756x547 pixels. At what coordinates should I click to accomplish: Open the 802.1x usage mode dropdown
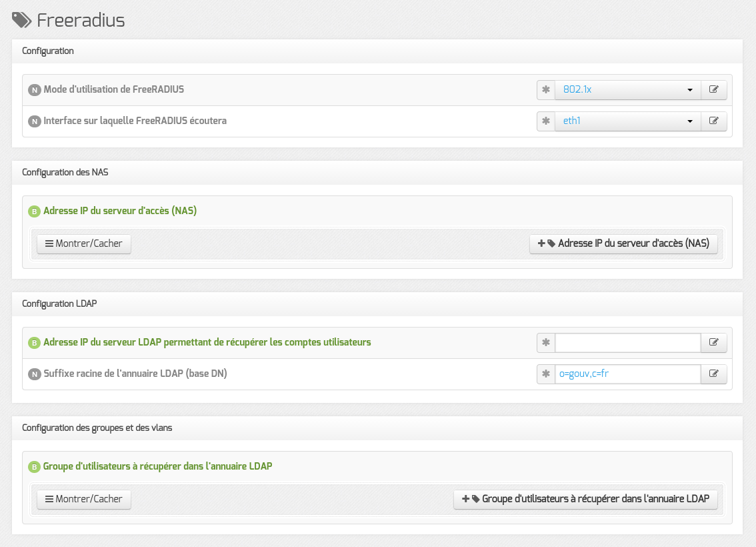pos(628,89)
